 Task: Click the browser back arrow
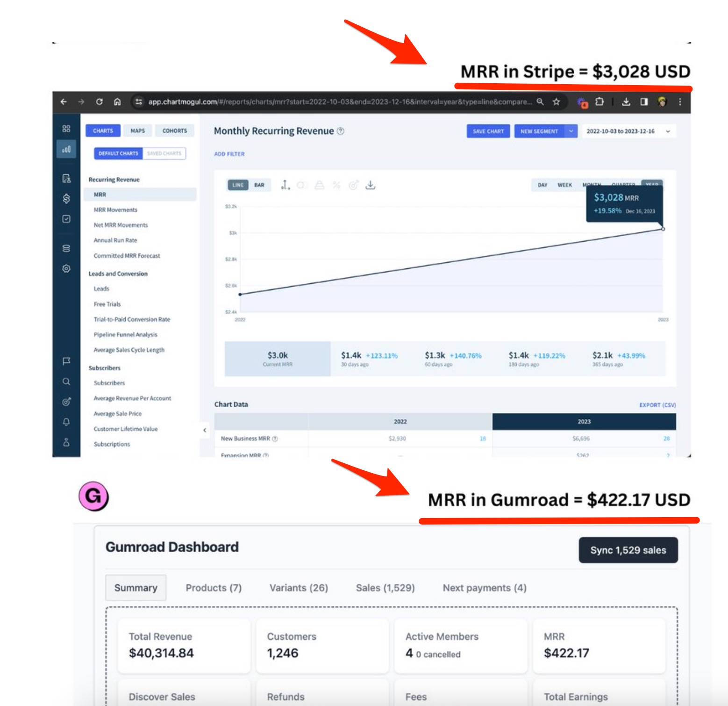pyautogui.click(x=64, y=101)
